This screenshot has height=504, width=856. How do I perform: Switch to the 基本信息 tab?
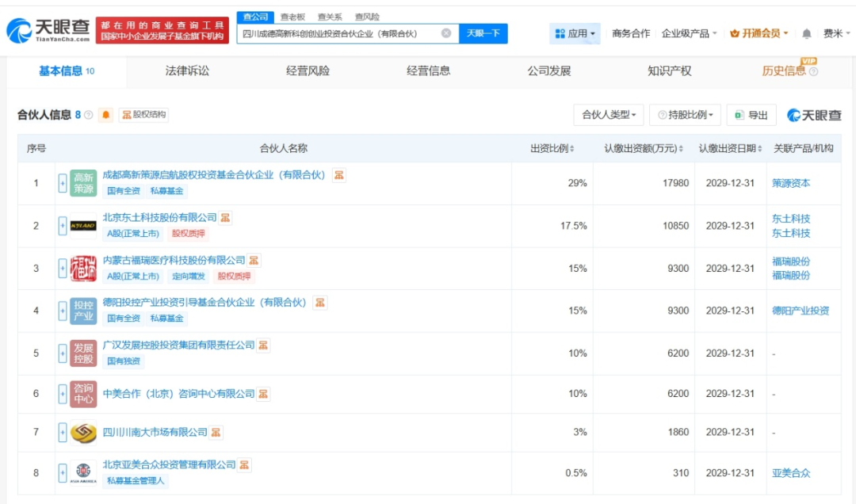[67, 71]
